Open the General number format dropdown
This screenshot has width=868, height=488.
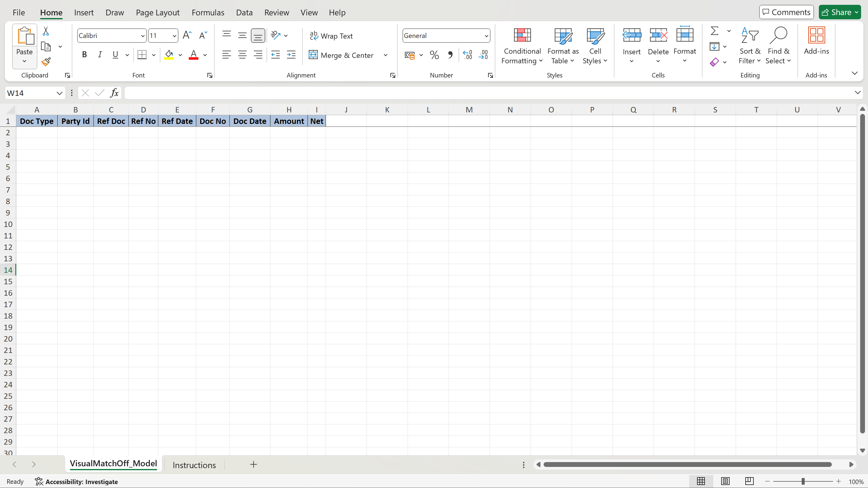(486, 36)
